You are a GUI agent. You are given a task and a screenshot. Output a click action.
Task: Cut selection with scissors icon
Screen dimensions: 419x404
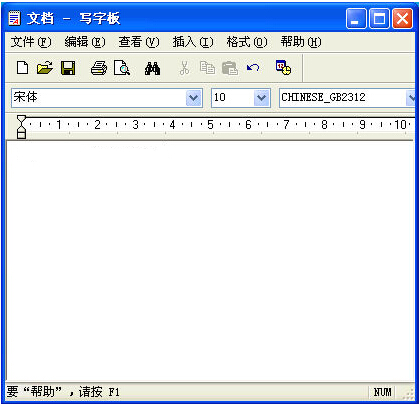(x=184, y=68)
